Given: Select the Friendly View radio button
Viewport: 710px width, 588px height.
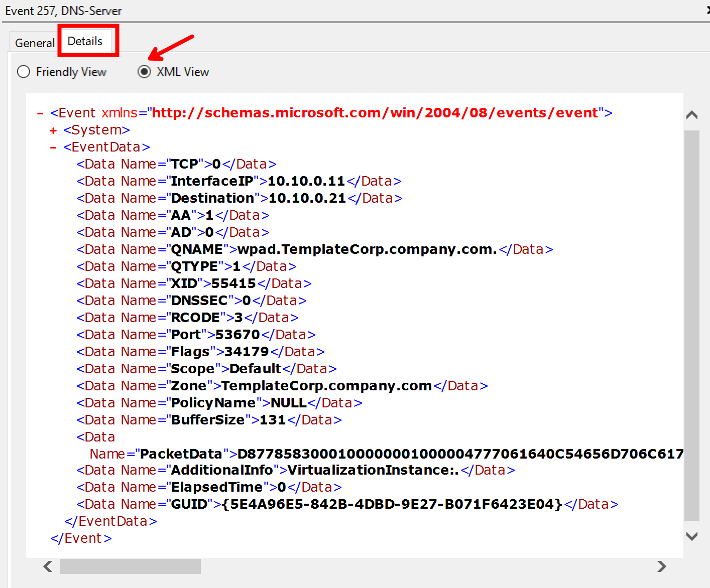Looking at the screenshot, I should (x=24, y=72).
